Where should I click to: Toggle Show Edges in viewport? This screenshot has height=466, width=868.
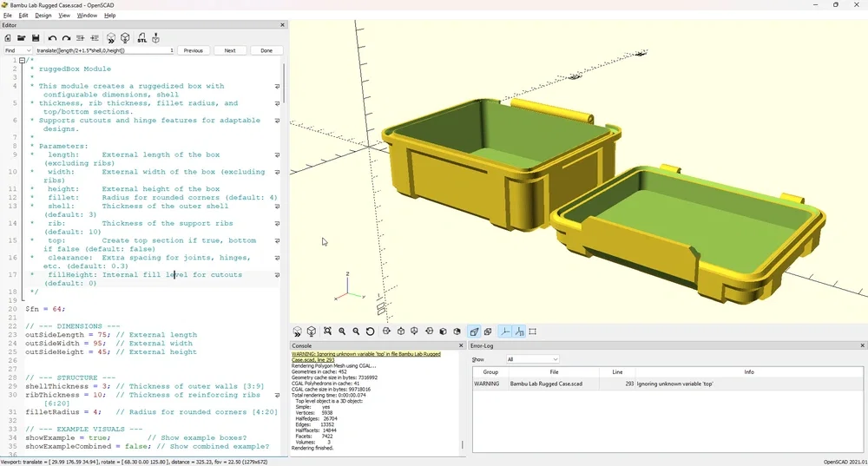tap(533, 331)
